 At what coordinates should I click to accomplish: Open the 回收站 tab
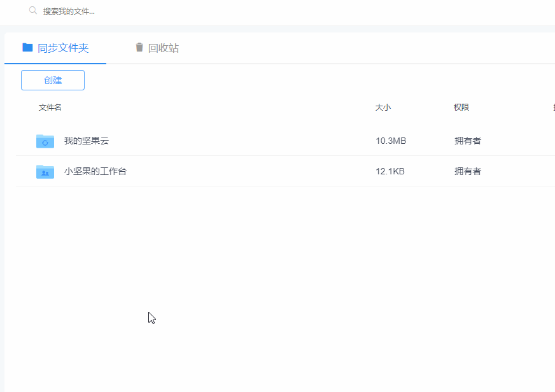point(157,48)
